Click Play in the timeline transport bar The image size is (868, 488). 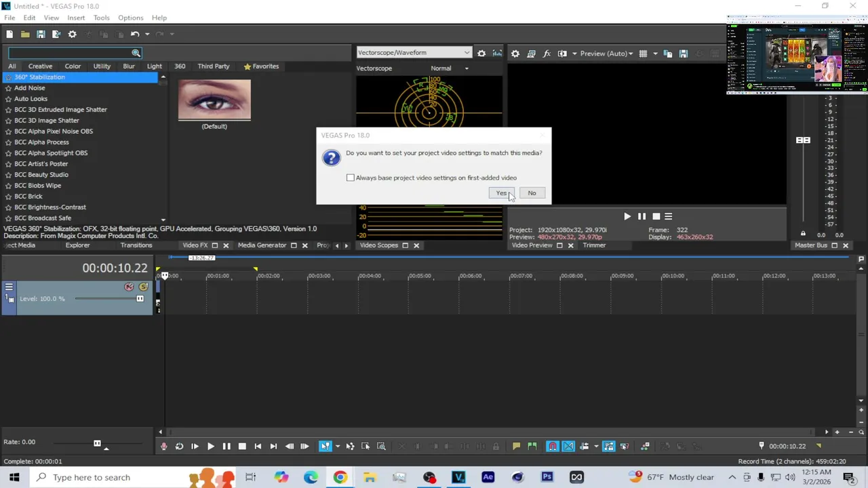[210, 446]
